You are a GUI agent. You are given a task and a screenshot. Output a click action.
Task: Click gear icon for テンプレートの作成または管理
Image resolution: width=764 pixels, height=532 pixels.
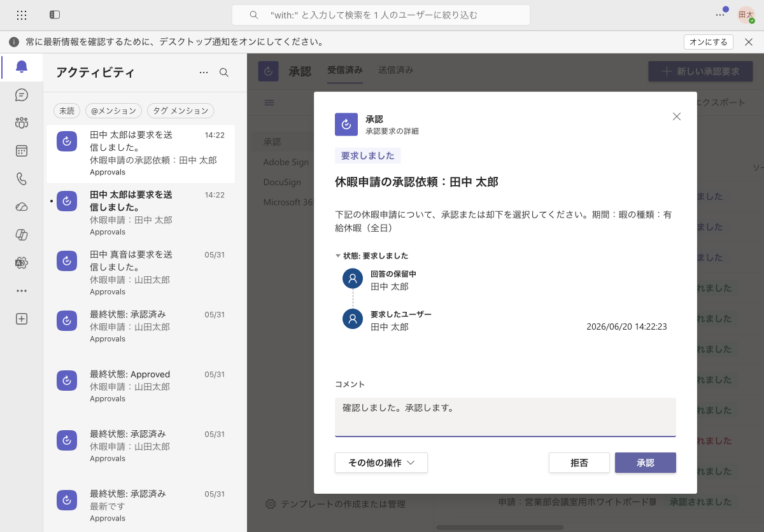coord(271,504)
